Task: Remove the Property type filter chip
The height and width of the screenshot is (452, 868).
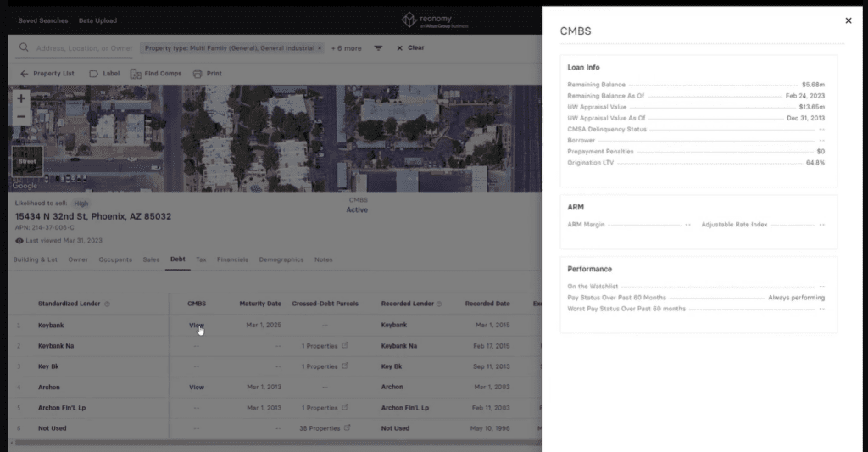Action: click(x=320, y=48)
